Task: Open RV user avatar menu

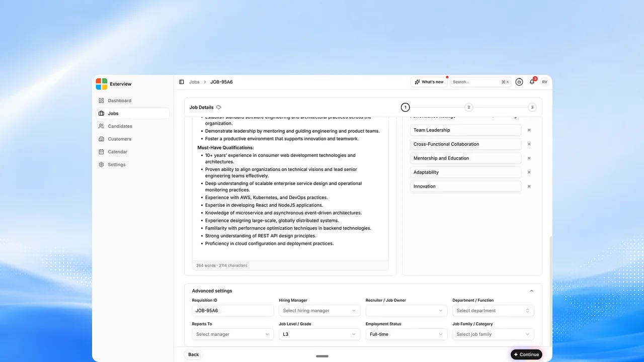Action: click(x=545, y=82)
